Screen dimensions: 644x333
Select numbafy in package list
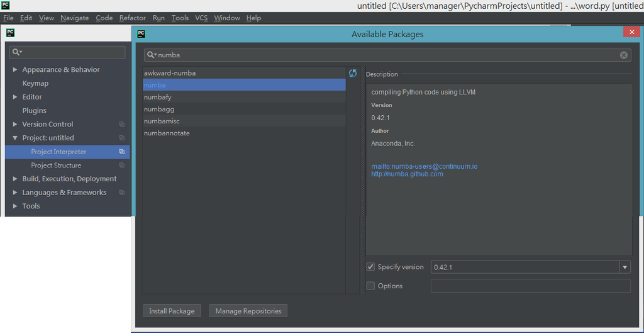pyautogui.click(x=244, y=97)
